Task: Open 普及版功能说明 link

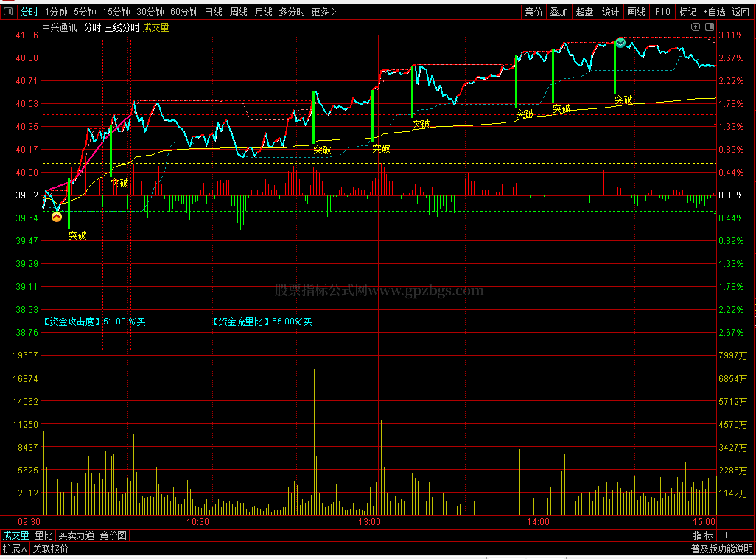Action: click(722, 549)
